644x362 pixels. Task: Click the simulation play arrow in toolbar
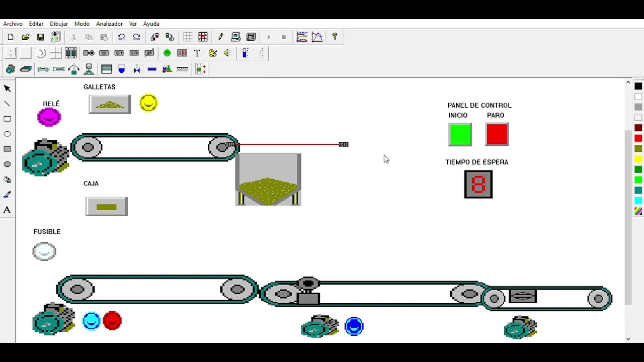(269, 37)
